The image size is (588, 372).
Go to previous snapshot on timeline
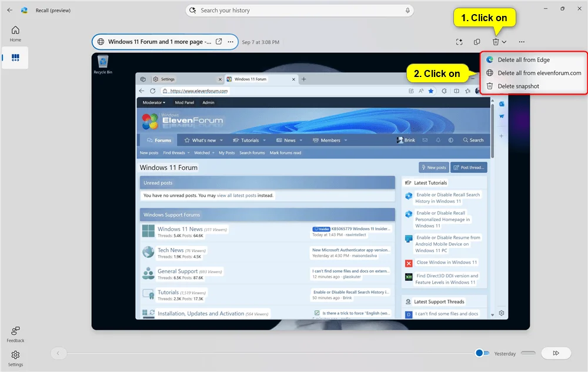58,353
